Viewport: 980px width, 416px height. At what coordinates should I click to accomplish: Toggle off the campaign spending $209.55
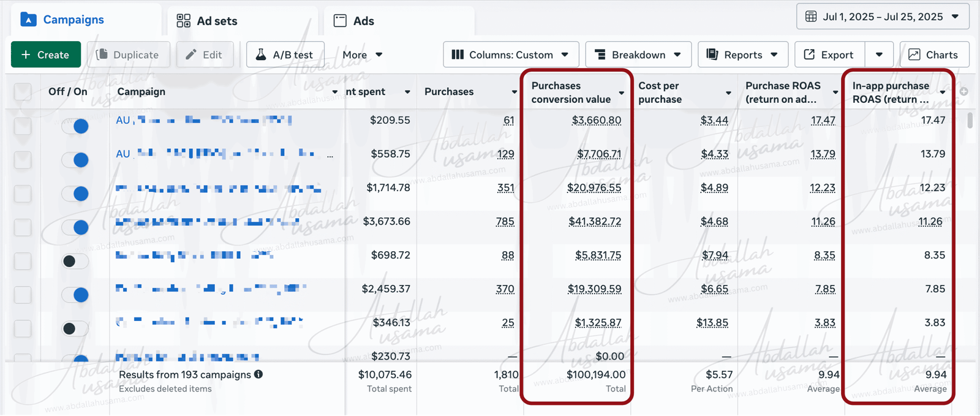point(75,126)
